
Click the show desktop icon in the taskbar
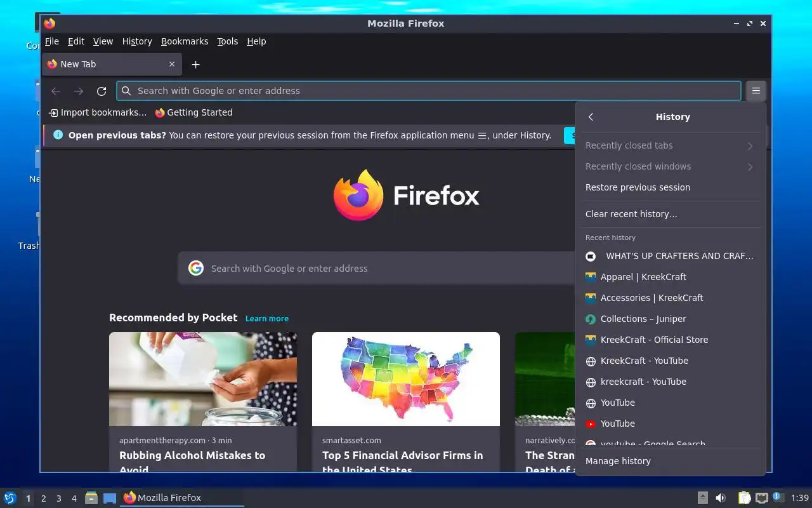coord(110,498)
